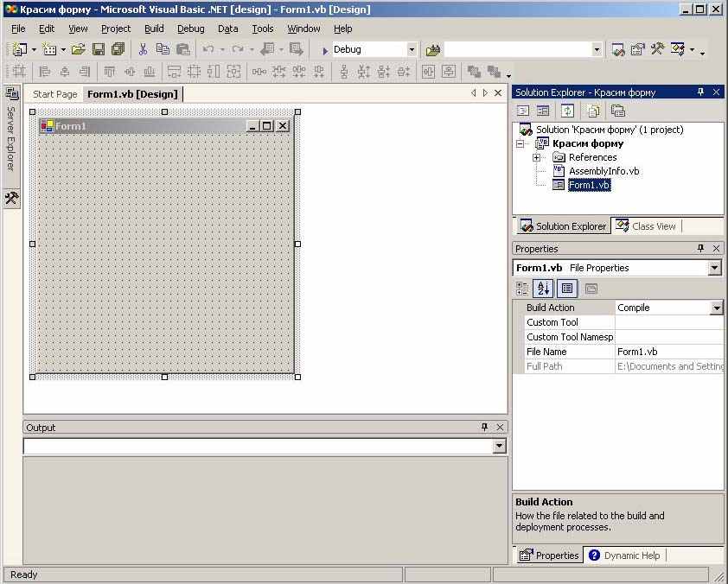Image resolution: width=728 pixels, height=584 pixels.
Task: Switch to the Start Page tab
Action: pos(54,94)
